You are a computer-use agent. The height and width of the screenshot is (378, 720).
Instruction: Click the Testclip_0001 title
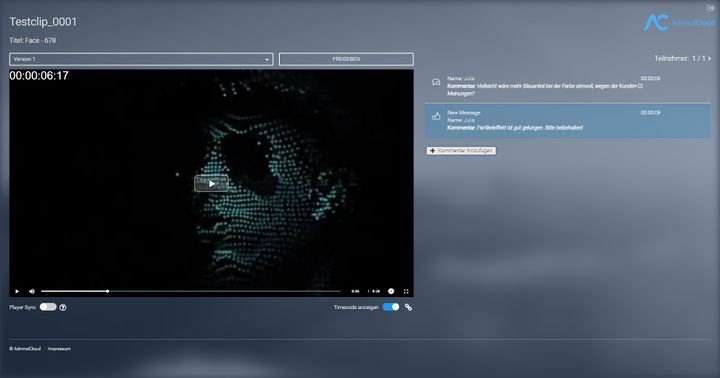43,22
